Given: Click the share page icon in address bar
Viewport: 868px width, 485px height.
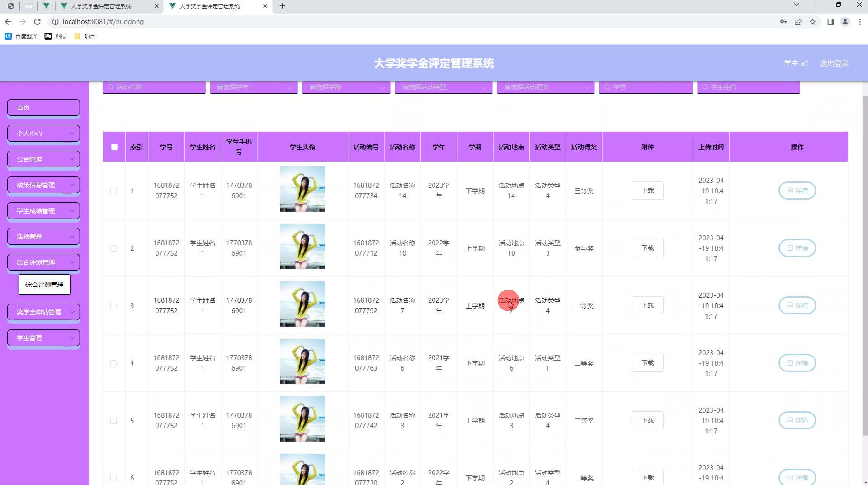Looking at the screenshot, I should pos(798,22).
